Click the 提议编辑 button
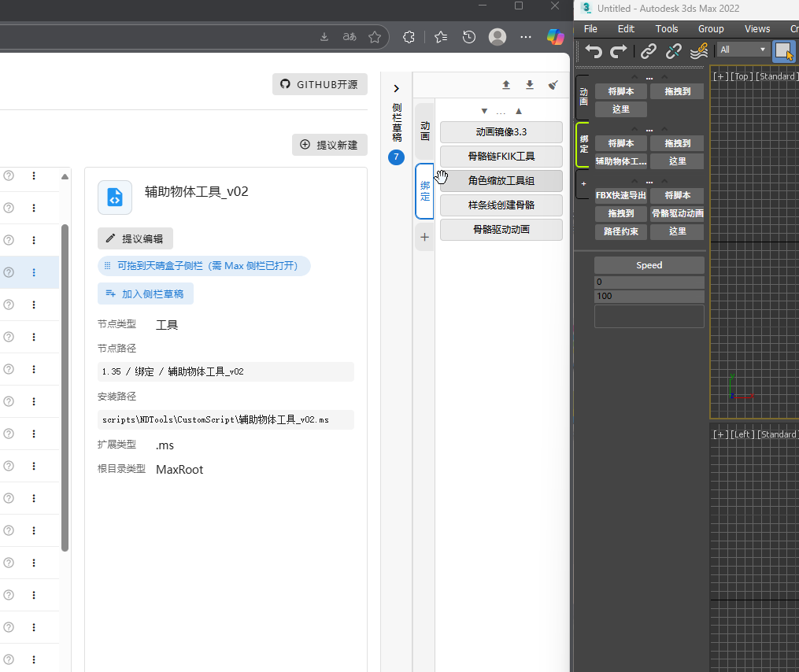Screen dimensions: 799x672 point(135,238)
